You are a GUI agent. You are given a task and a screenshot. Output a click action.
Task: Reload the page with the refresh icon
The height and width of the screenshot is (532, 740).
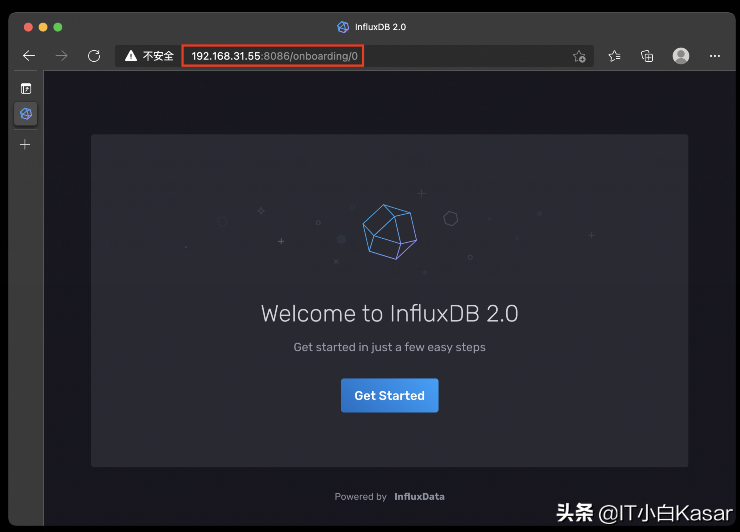coord(94,56)
